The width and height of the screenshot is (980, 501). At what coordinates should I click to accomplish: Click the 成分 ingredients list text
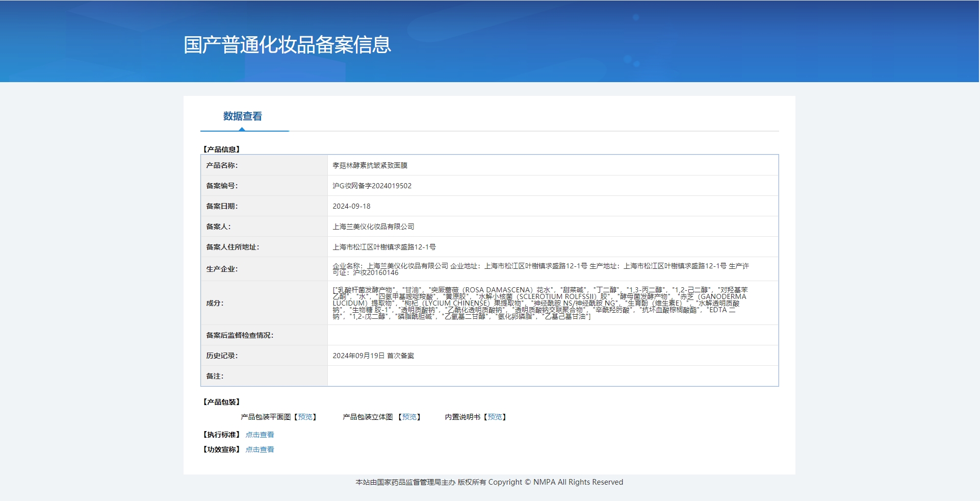pos(539,303)
